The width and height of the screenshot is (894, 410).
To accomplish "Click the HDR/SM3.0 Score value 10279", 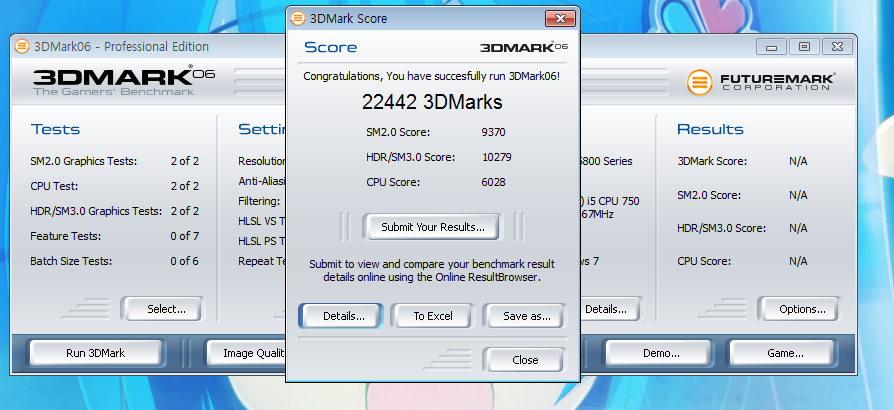I will click(497, 157).
